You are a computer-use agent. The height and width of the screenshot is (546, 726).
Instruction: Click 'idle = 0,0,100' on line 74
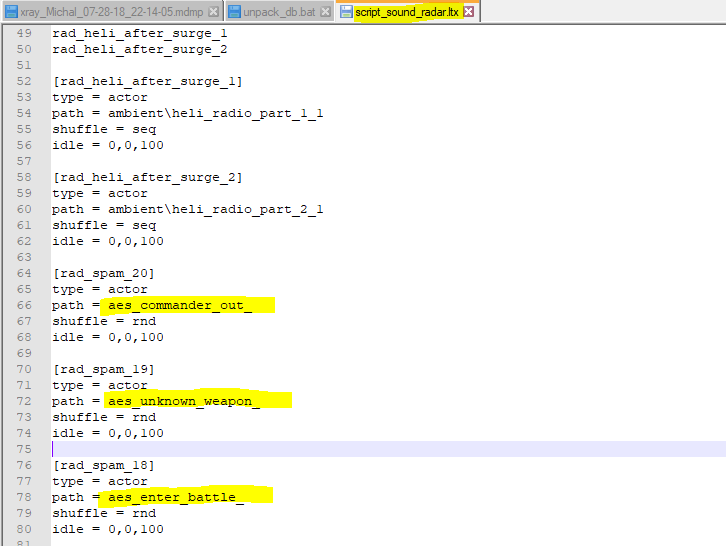click(108, 433)
